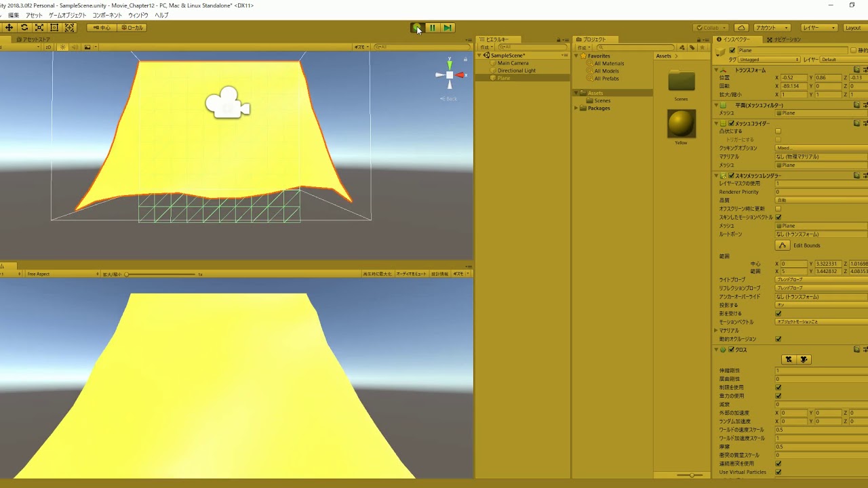Click the camera gizmo in scene view
Screen dimensions: 868x488
pos(228,103)
